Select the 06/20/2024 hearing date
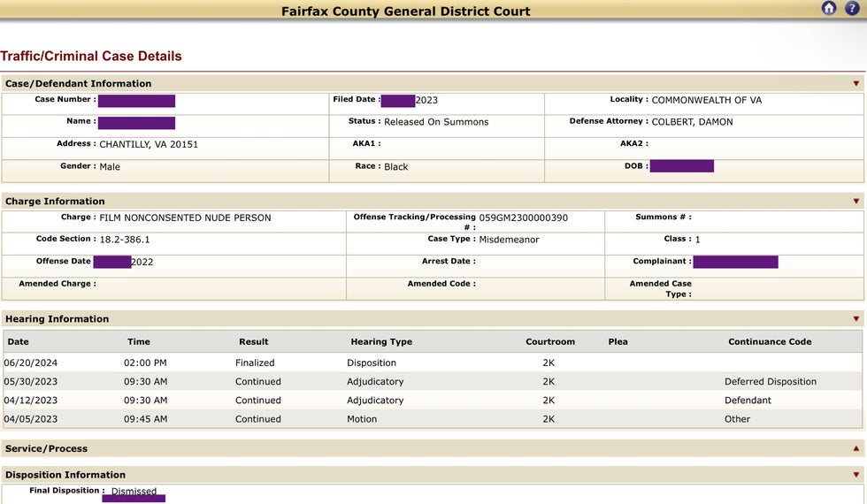The height and width of the screenshot is (504, 867). (x=30, y=363)
